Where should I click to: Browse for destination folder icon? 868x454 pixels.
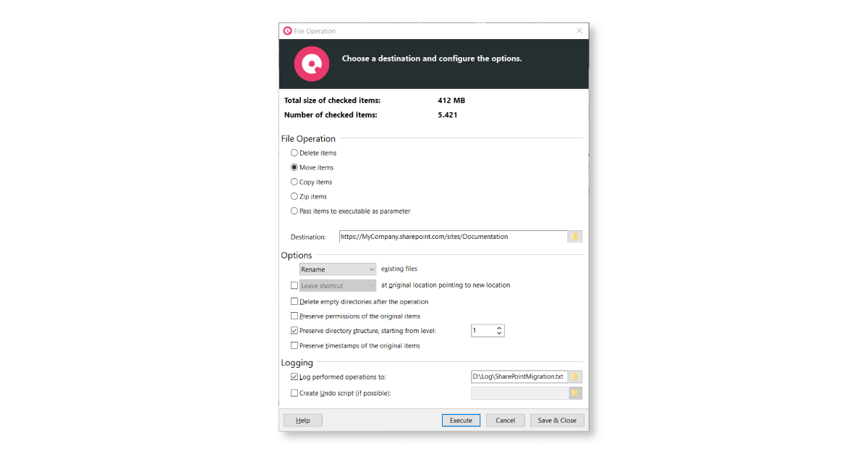pyautogui.click(x=575, y=237)
